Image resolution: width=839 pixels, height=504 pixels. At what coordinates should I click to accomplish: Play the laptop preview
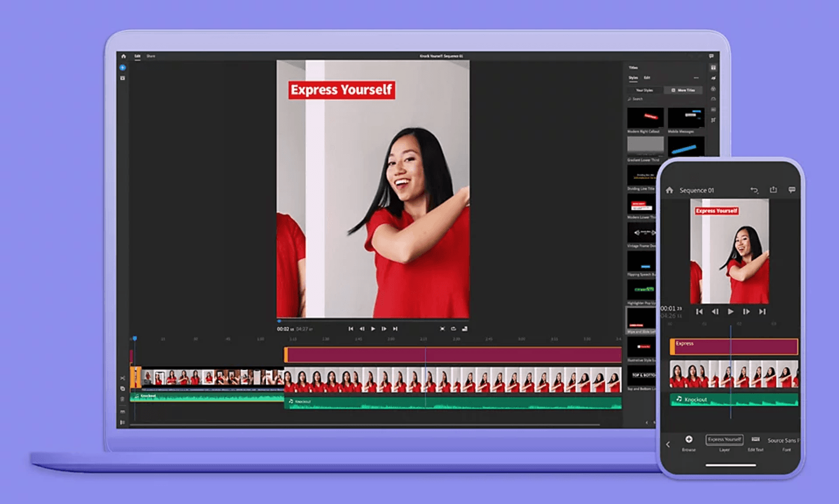pyautogui.click(x=373, y=328)
